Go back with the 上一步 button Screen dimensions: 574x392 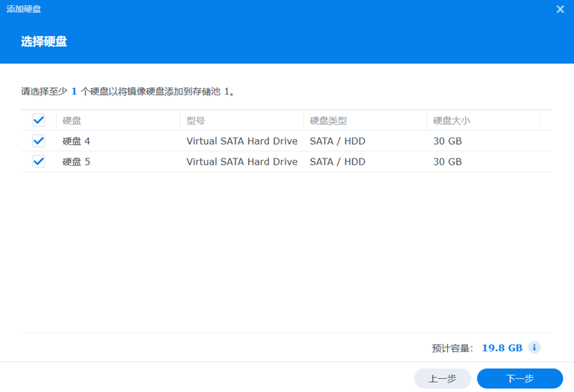click(x=442, y=378)
